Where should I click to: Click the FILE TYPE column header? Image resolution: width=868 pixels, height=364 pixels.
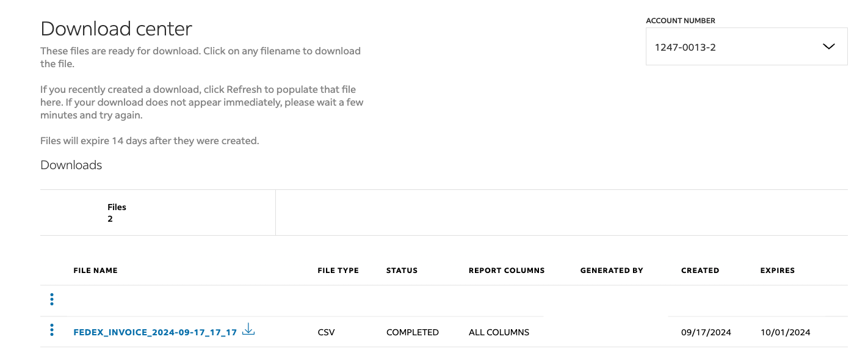pos(338,271)
